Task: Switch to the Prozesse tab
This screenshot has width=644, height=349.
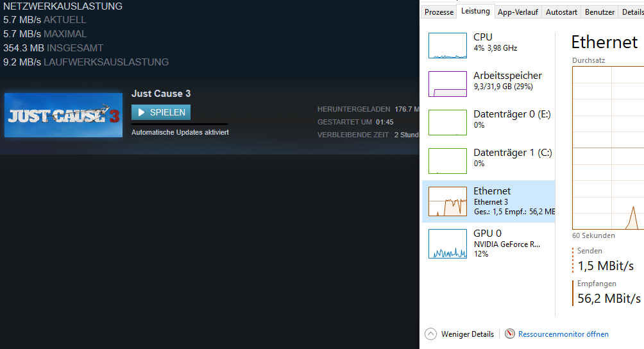Action: [x=439, y=12]
